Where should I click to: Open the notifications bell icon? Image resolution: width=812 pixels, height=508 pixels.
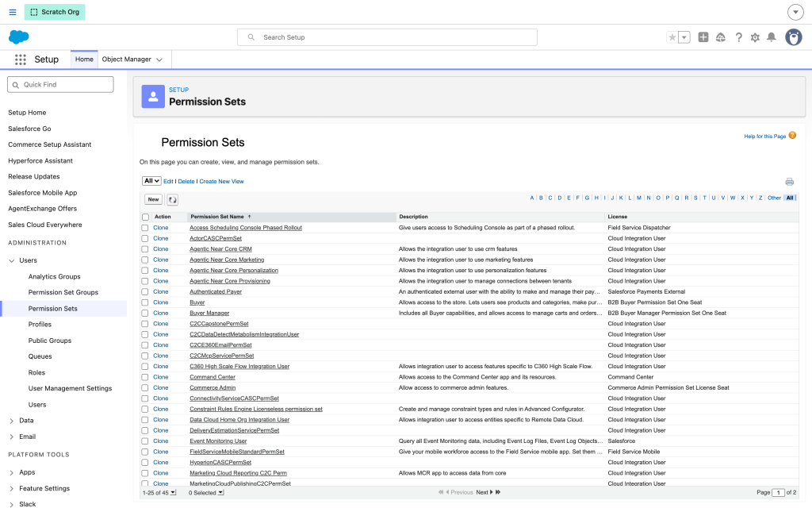(771, 37)
